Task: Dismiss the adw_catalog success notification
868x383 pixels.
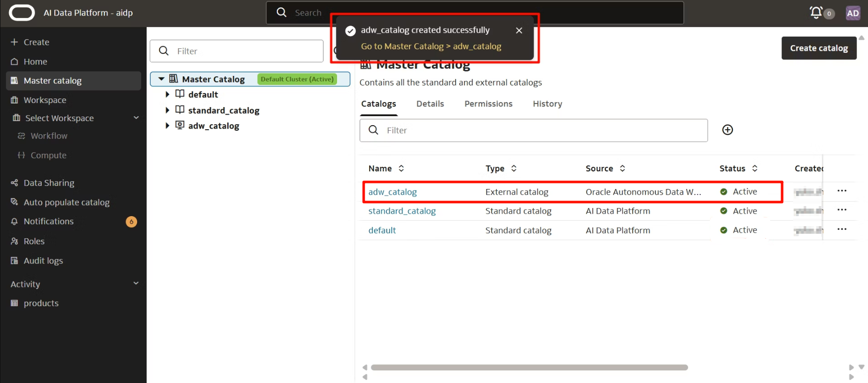Action: (x=519, y=31)
